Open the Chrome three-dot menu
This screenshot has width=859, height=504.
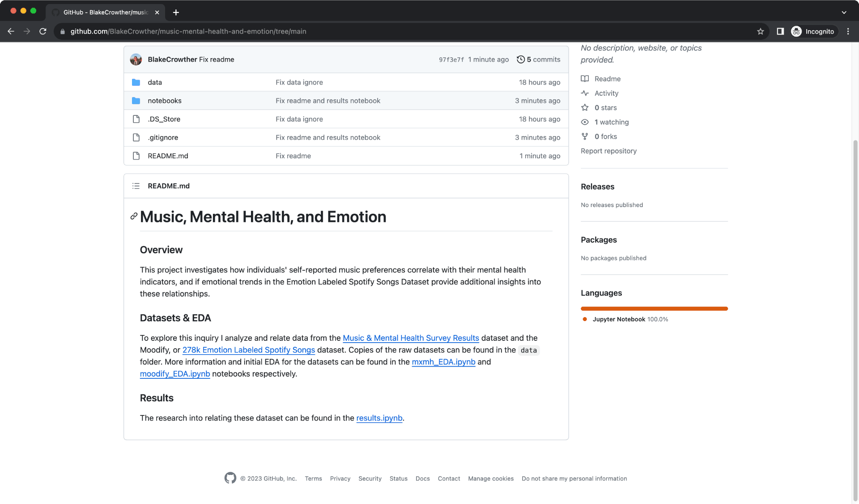[x=848, y=31]
